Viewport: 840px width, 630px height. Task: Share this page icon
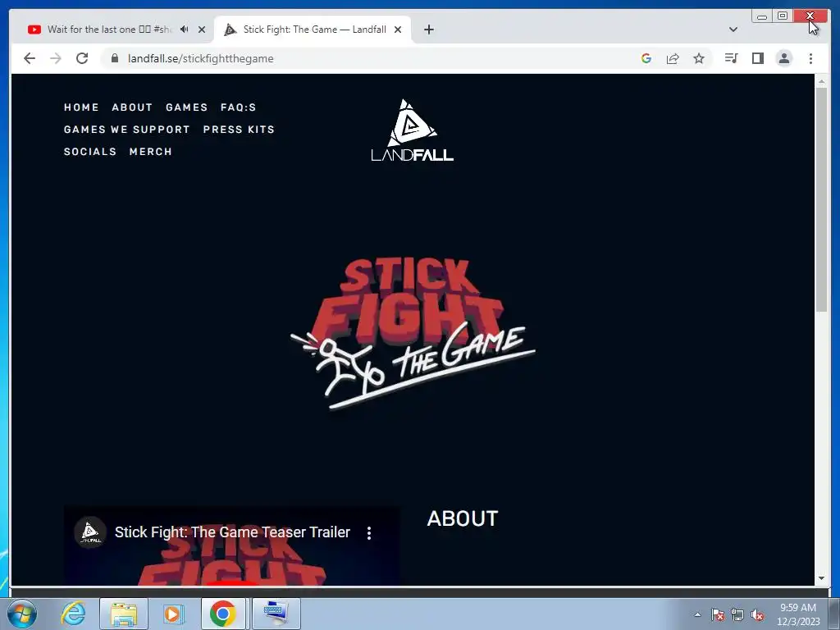[x=673, y=58]
